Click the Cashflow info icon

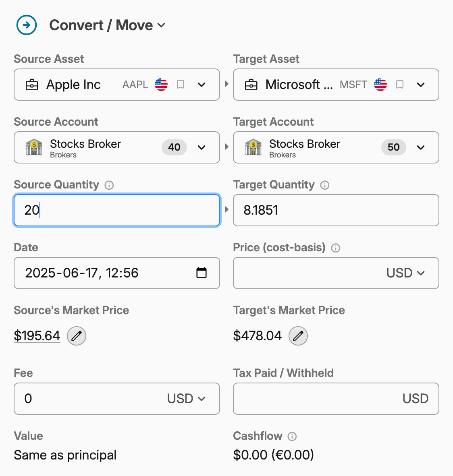(x=292, y=437)
